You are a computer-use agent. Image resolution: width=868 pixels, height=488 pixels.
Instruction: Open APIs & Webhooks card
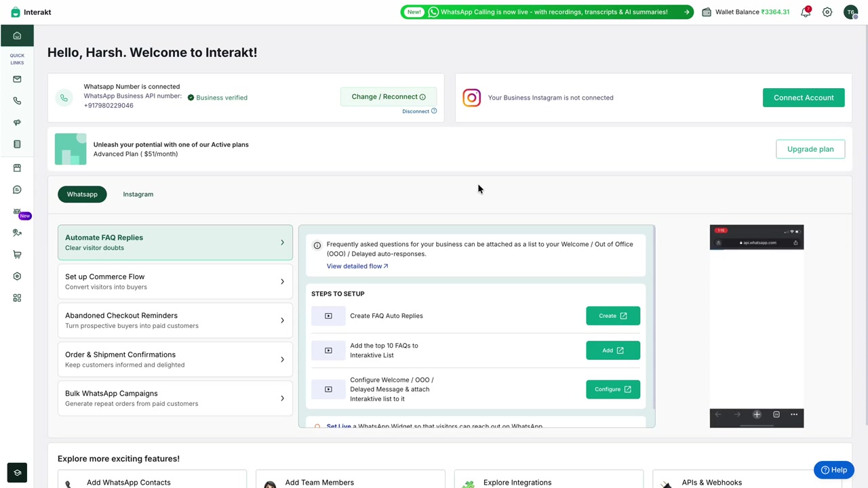pyautogui.click(x=747, y=479)
